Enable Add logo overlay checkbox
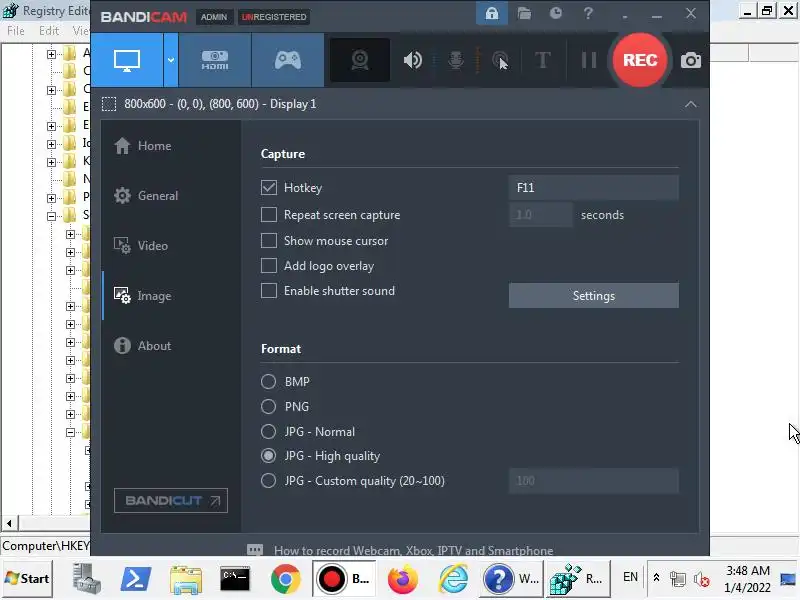This screenshot has width=800, height=600. pos(269,266)
